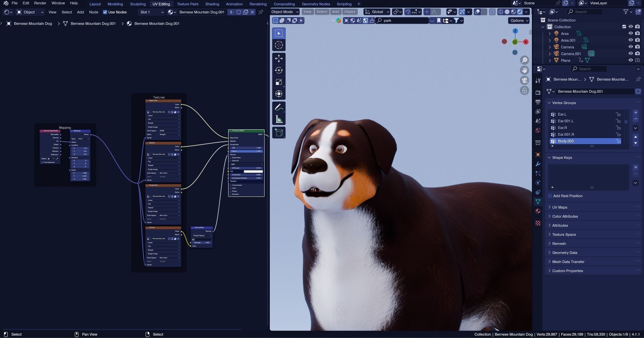The image size is (644, 338).
Task: Add a new shape key with plus
Action: click(636, 167)
